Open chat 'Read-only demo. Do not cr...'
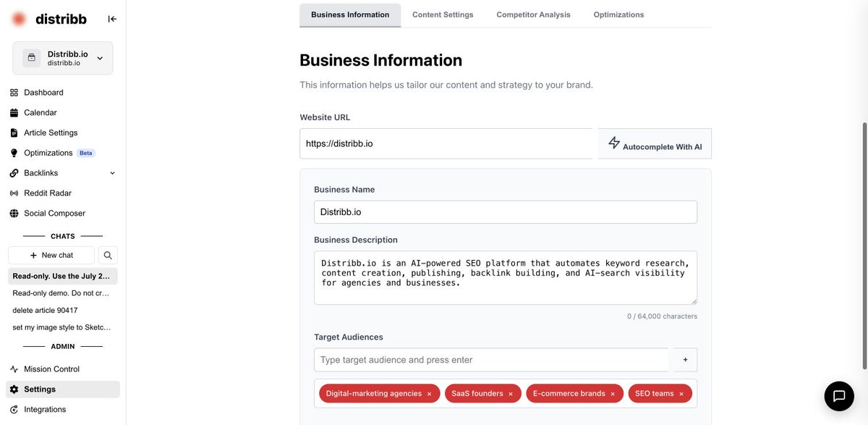868x425 pixels. (x=62, y=293)
